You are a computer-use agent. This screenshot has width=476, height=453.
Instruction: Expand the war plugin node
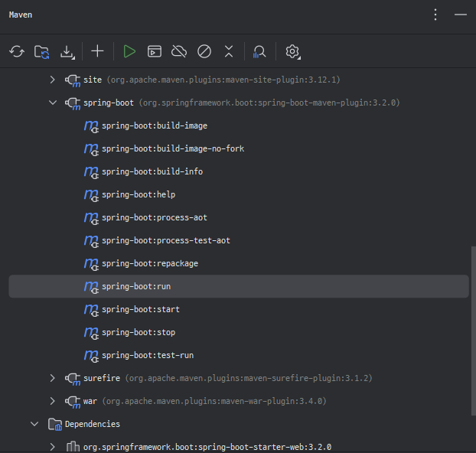point(53,401)
